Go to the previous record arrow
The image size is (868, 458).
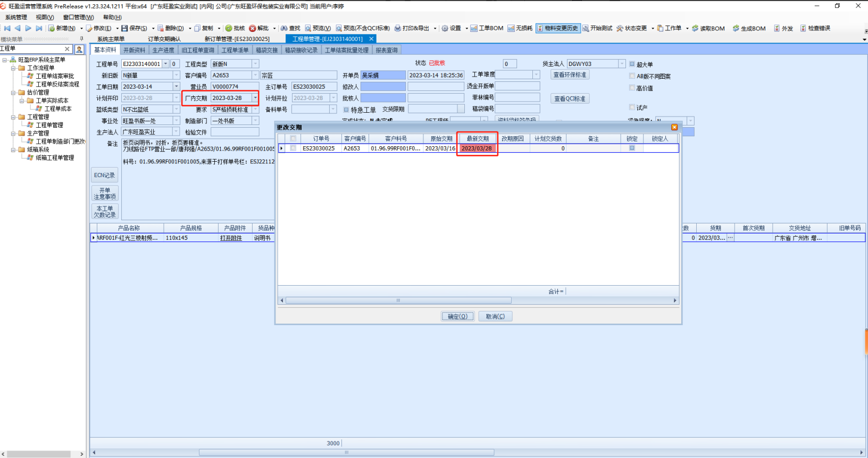click(18, 28)
